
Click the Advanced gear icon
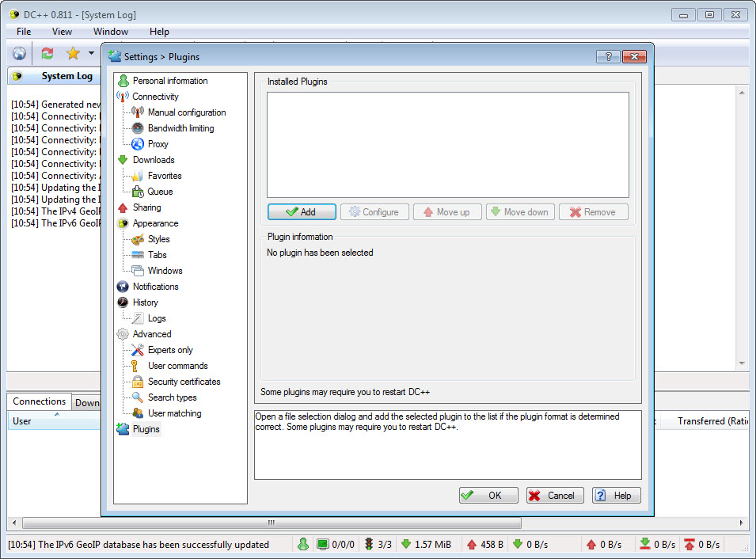click(x=123, y=334)
